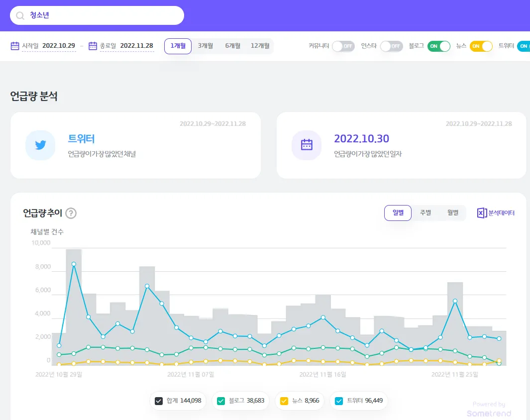
Task: Click the search magnifier icon
Action: pyautogui.click(x=20, y=15)
